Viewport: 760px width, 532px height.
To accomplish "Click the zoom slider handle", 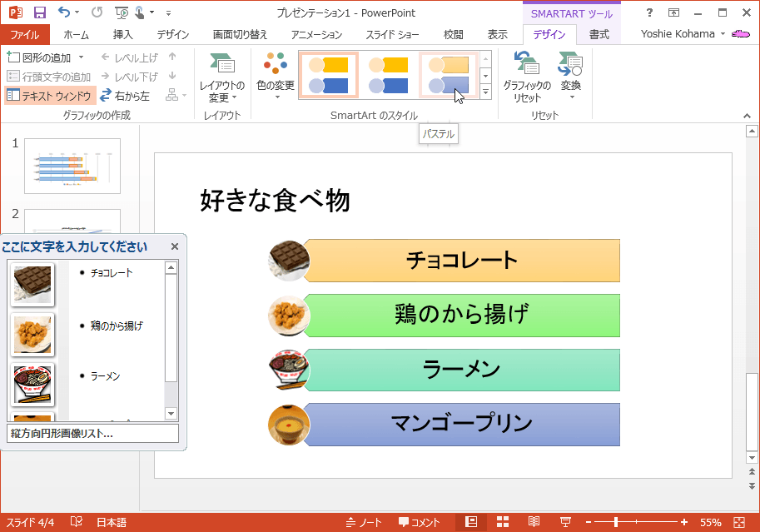I will pos(615,522).
